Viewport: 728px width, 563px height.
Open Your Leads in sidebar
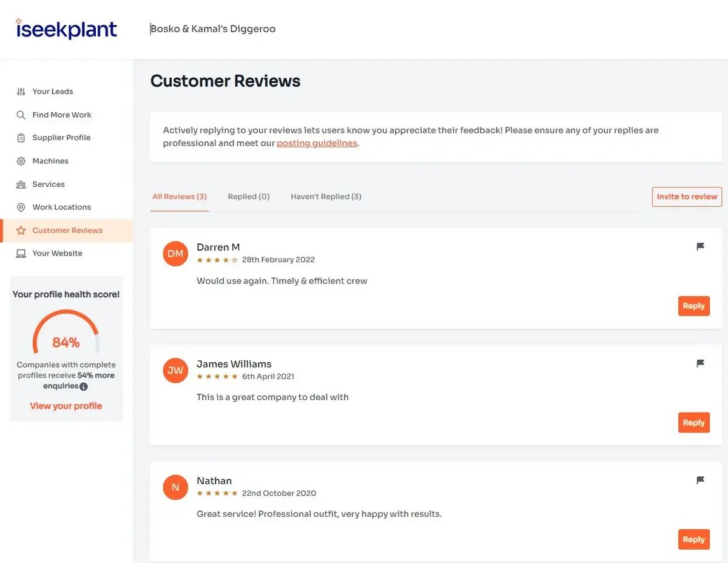coord(53,92)
